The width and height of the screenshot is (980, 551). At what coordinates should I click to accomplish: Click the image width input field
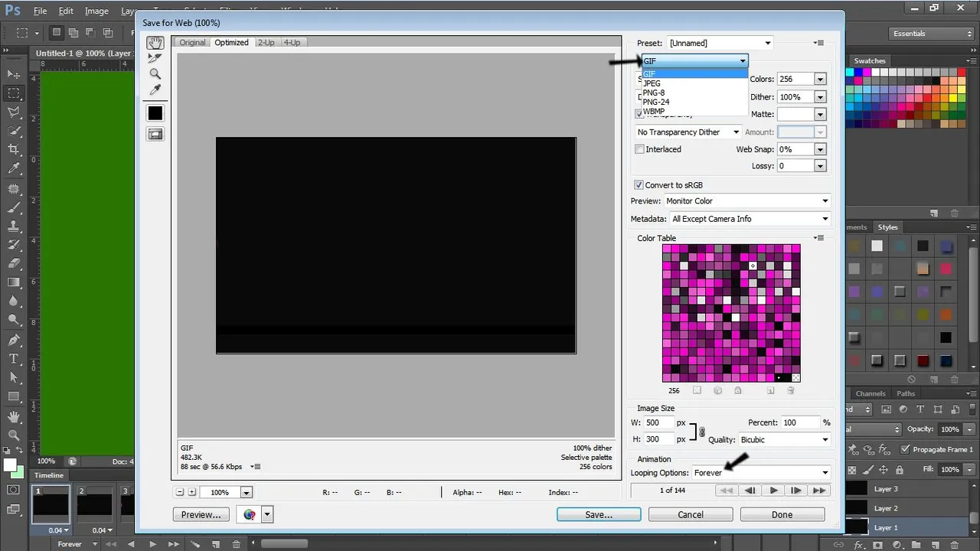pyautogui.click(x=658, y=422)
